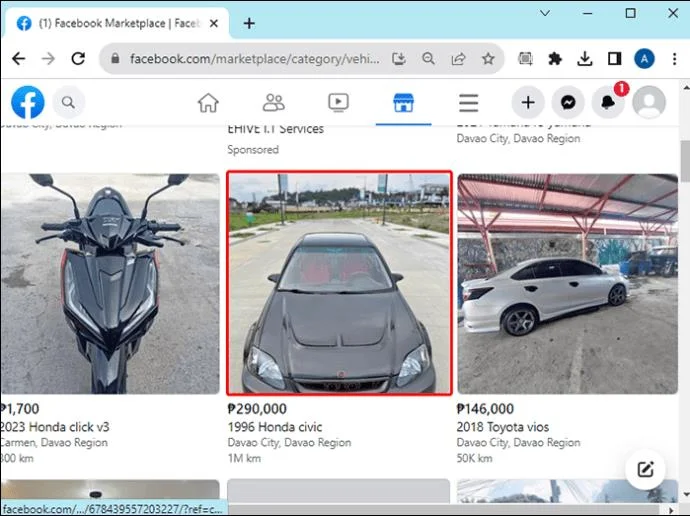Viewport: 690px width, 516px height.
Task: Open the Chrome profile avatar A
Action: [x=644, y=59]
